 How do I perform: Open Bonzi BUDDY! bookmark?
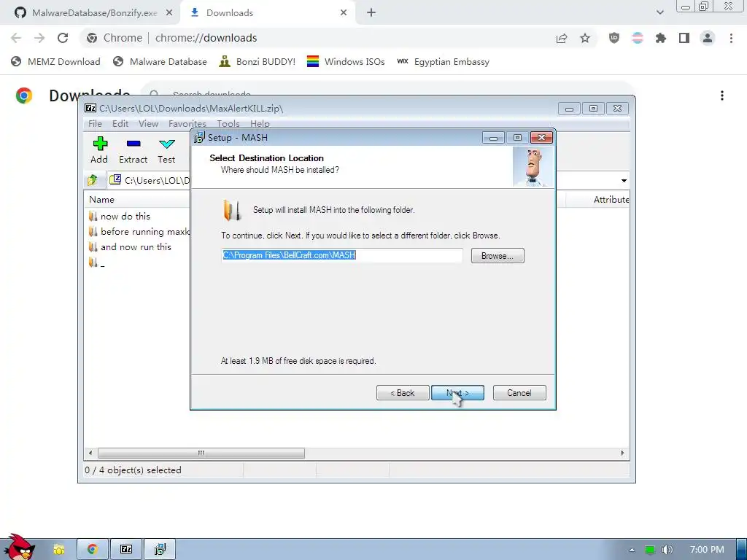[x=258, y=61]
